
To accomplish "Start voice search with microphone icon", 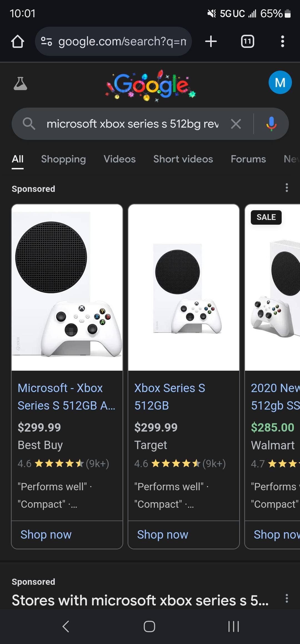I will point(271,124).
